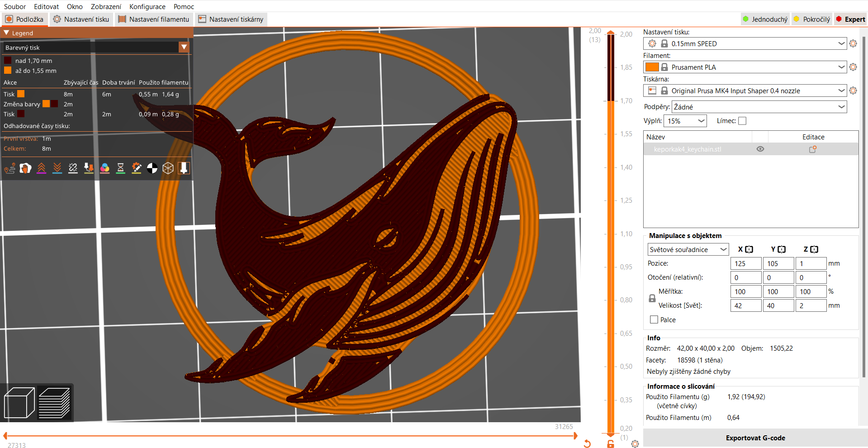The height and width of the screenshot is (448, 868).
Task: Switch to Nastavení tiskárny tab
Action: pyautogui.click(x=231, y=19)
